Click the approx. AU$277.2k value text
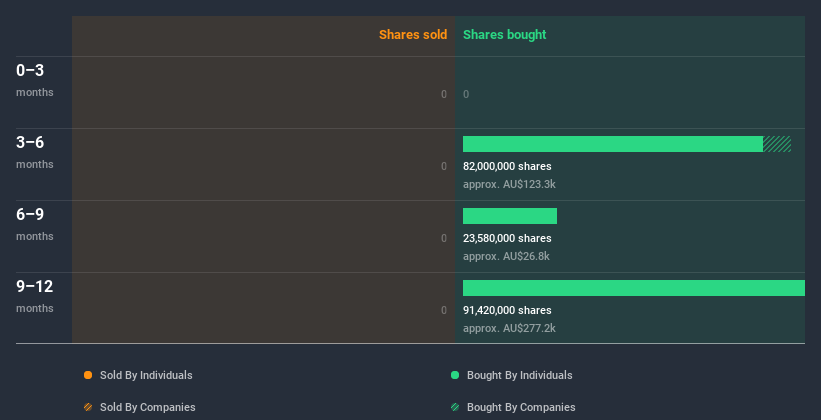 [509, 328]
